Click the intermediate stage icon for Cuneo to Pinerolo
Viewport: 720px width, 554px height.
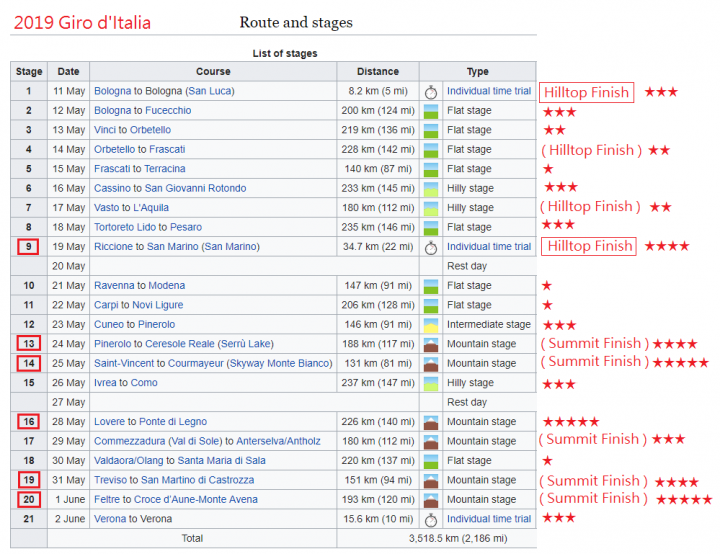(x=431, y=325)
